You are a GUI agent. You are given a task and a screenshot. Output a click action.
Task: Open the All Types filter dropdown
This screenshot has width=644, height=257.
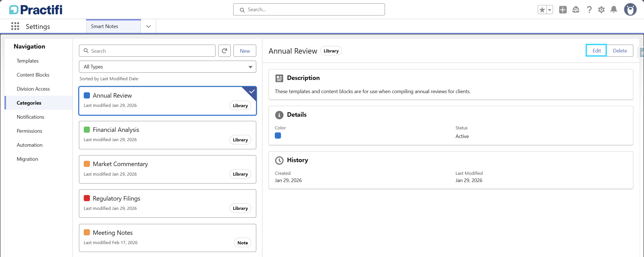pyautogui.click(x=167, y=67)
